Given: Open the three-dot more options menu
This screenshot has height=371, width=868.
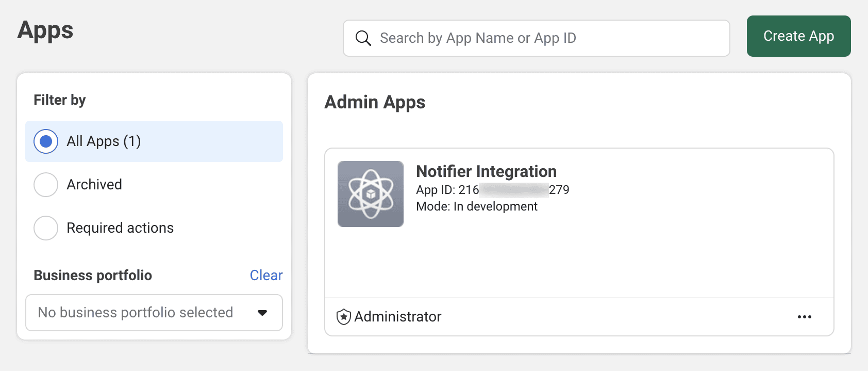Looking at the screenshot, I should 805,317.
